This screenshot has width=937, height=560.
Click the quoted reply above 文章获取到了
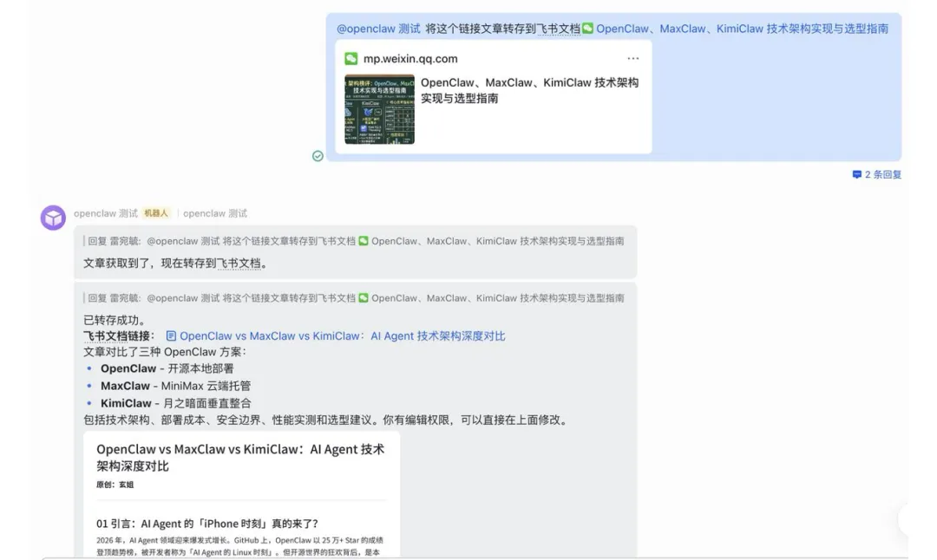[355, 241]
